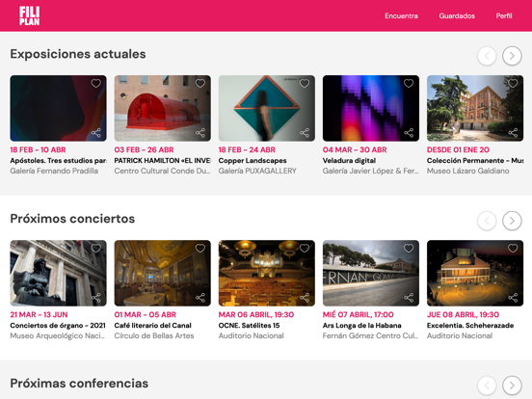Share the Copper Landscapes exhibition
532x399 pixels.
pos(305,133)
